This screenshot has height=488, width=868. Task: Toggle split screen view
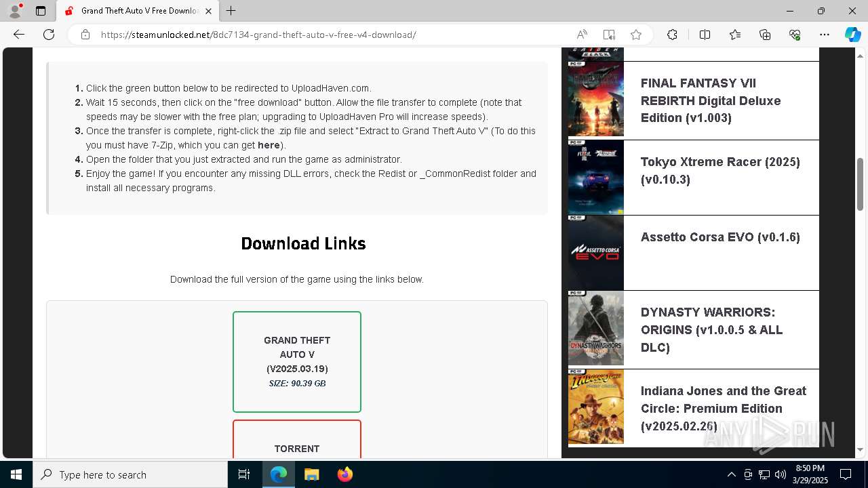pos(705,35)
